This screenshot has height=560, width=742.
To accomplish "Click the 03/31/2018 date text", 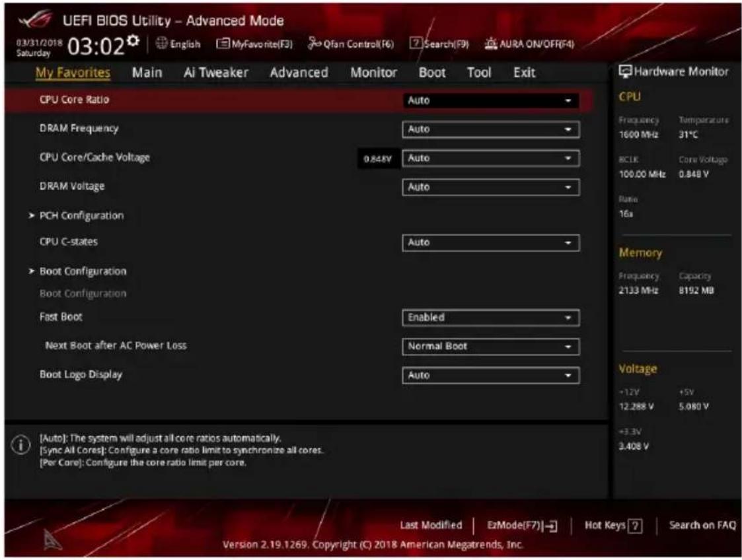I will click(39, 42).
